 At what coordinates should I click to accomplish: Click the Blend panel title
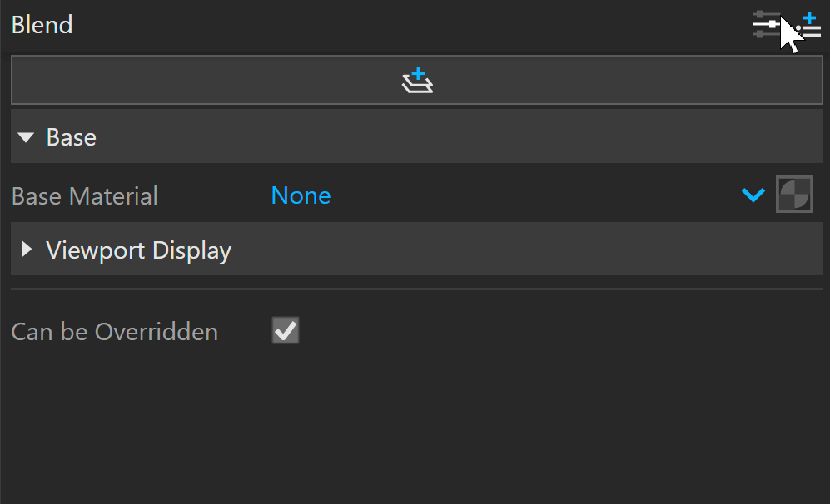42,25
